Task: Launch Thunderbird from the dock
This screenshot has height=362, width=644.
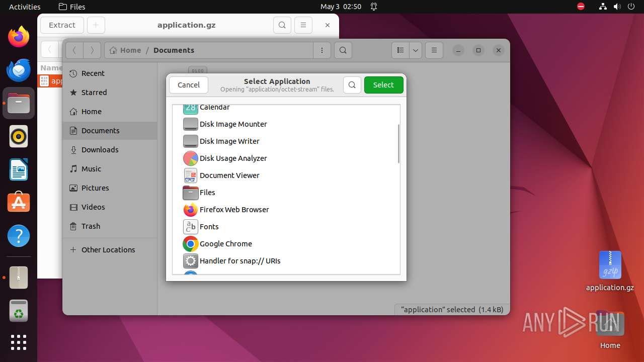Action: click(19, 70)
